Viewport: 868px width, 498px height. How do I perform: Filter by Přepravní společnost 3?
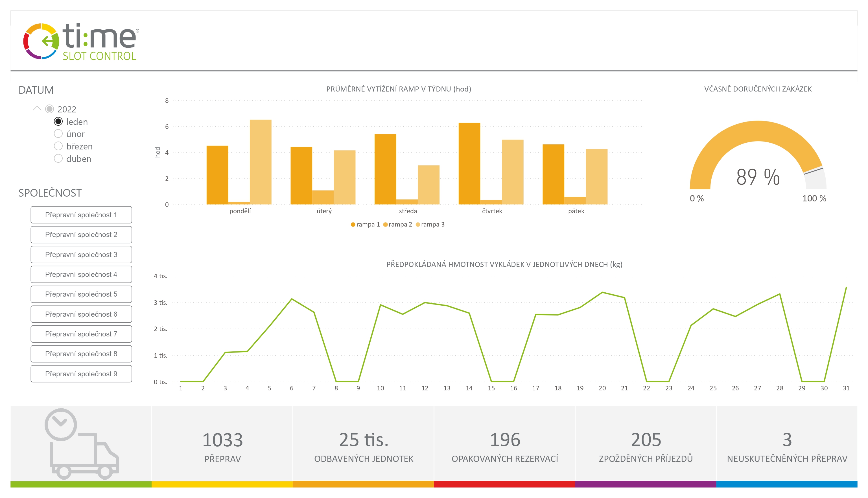coord(81,255)
